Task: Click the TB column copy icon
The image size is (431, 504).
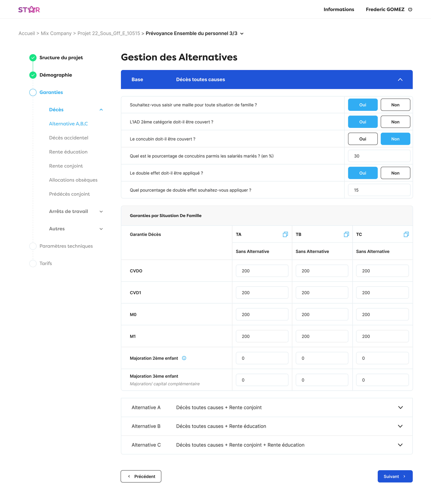Action: pyautogui.click(x=346, y=234)
